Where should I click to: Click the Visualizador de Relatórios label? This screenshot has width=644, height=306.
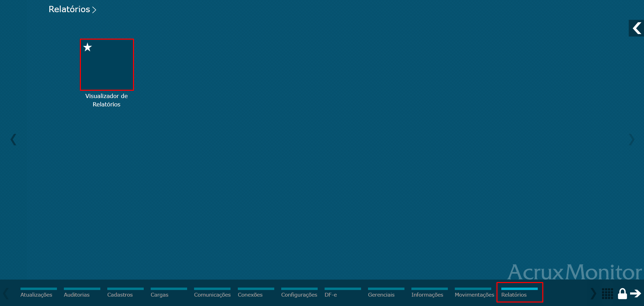pyautogui.click(x=107, y=100)
